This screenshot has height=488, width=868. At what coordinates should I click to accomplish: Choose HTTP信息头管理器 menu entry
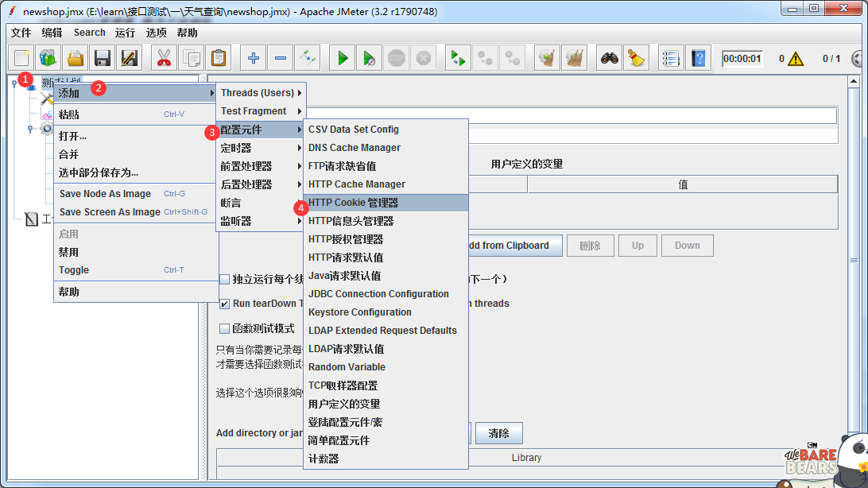386,221
